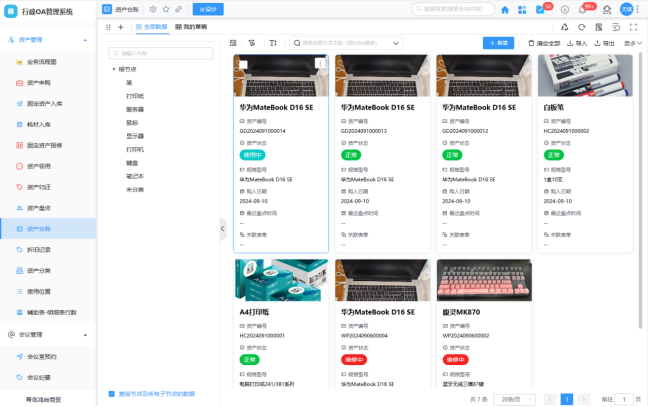Screen dimensions: 648x407
Task: Collapse the tree panel with arrow handle
Action: 223,229
